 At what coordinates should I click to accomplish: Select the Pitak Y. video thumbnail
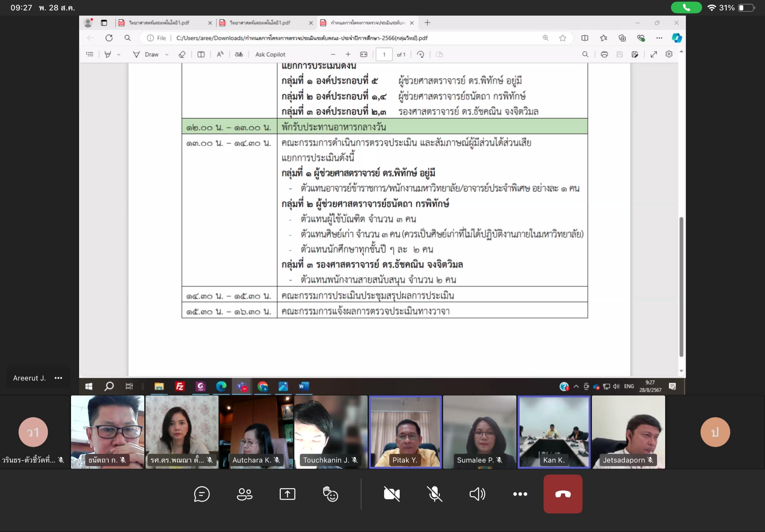click(x=405, y=432)
